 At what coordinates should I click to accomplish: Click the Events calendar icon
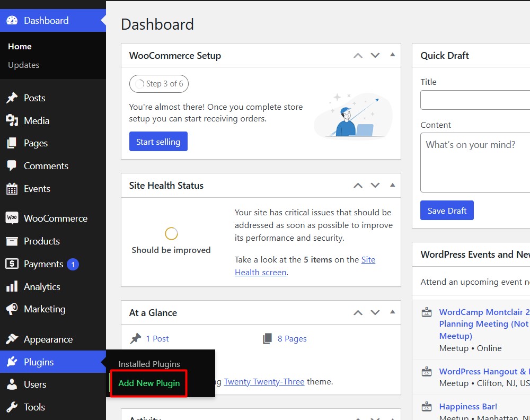(x=12, y=188)
